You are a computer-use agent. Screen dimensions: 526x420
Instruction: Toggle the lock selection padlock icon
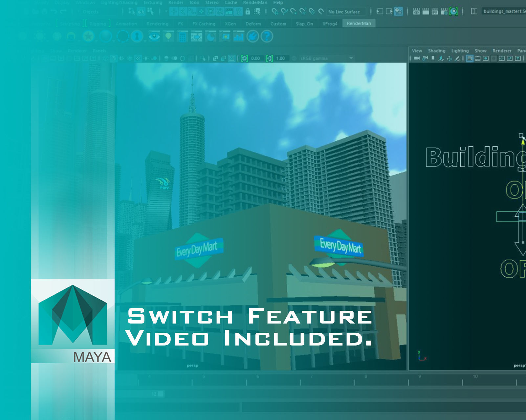point(248,12)
